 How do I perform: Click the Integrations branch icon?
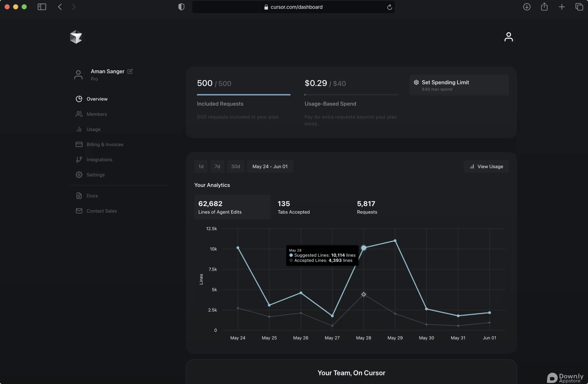(79, 160)
